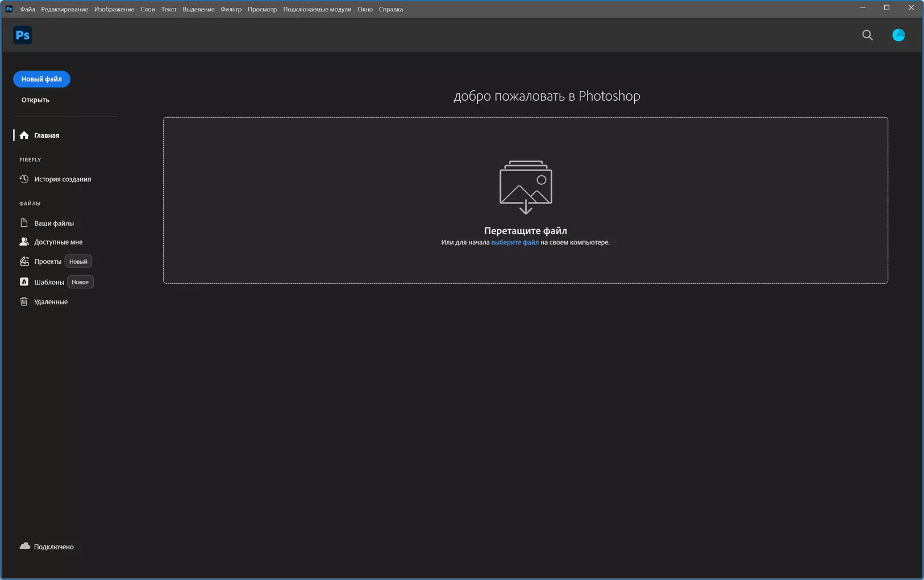This screenshot has height=580, width=924.
Task: Click the drop image placeholder icon
Action: [x=526, y=187]
